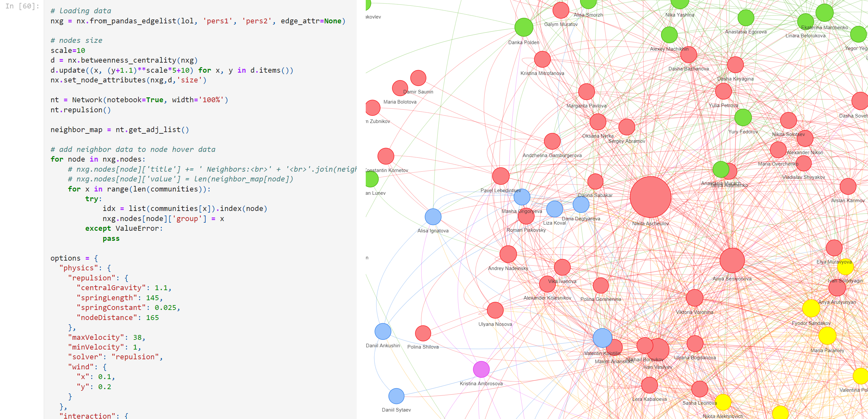Image resolution: width=868 pixels, height=419 pixels.
Task: Select the red Polina Gorshenina node
Action: [x=600, y=285]
